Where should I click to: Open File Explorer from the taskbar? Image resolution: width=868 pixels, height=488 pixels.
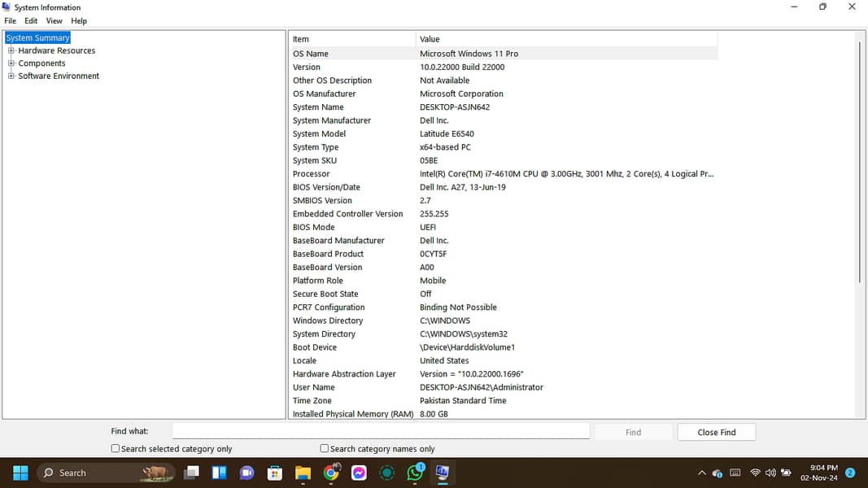click(303, 473)
